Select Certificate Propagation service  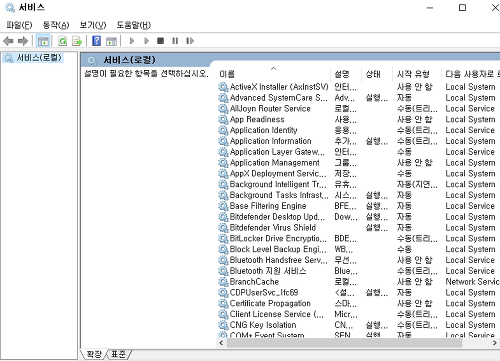(x=270, y=303)
